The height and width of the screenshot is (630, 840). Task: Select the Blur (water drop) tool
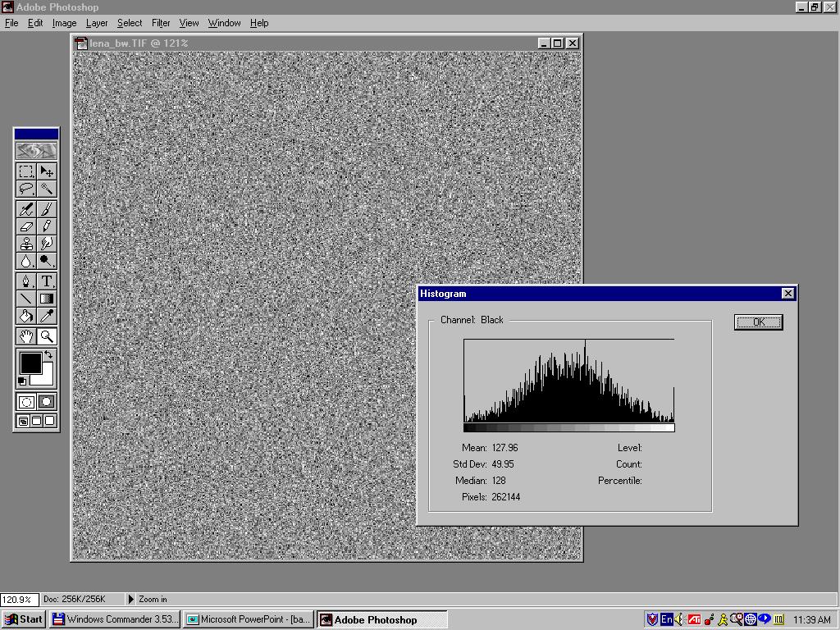(x=25, y=261)
